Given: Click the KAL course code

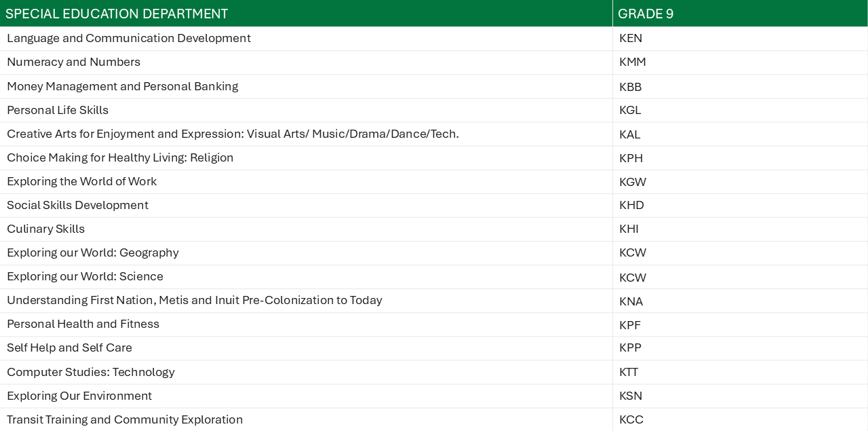Looking at the screenshot, I should [629, 134].
